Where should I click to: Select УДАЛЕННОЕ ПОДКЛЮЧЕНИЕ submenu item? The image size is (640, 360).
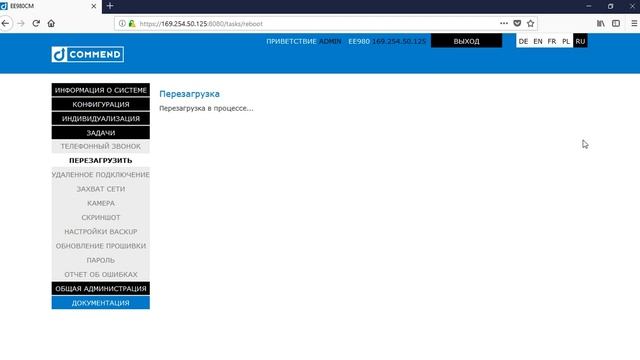click(x=101, y=175)
